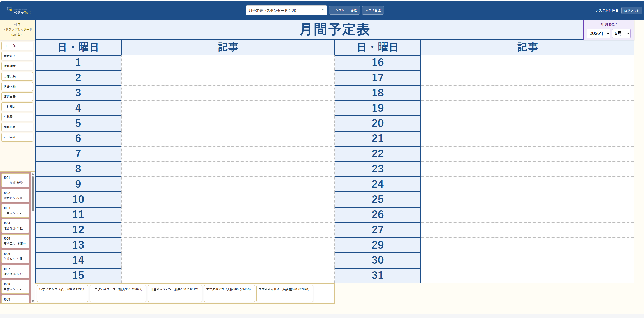Open the 2026年 year dropdown

point(598,33)
